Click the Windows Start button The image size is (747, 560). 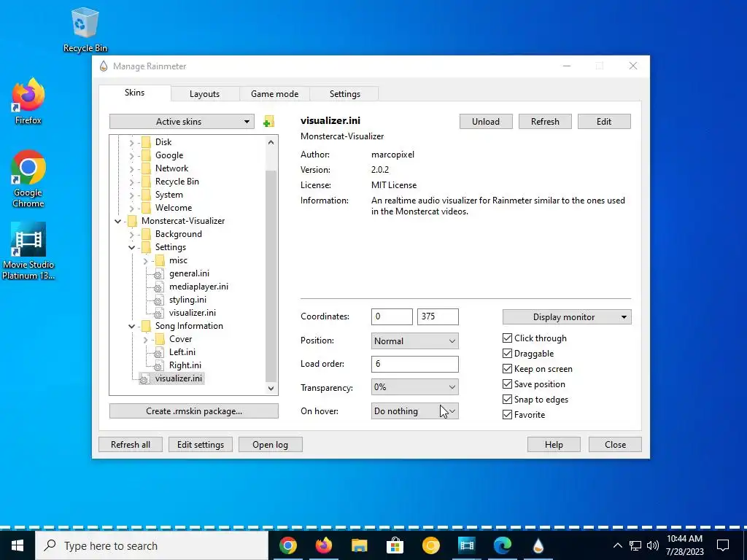18,545
